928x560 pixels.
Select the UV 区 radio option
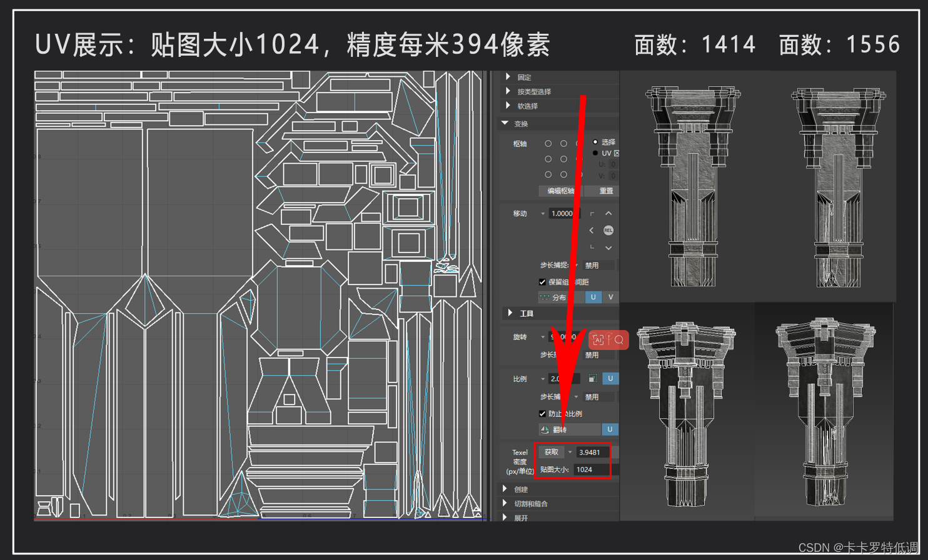595,152
